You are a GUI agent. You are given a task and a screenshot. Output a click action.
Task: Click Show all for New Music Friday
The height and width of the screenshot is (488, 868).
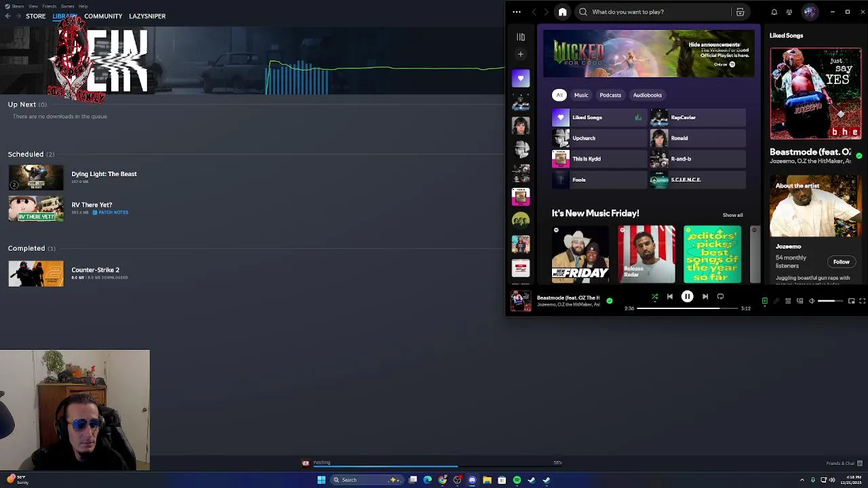732,215
